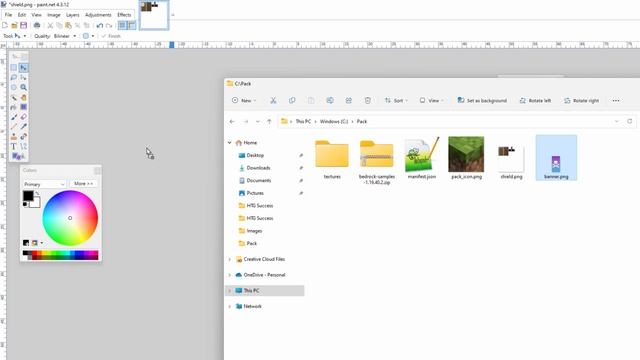Click the More >> button in Colors panel
640x360 pixels.
click(x=83, y=184)
